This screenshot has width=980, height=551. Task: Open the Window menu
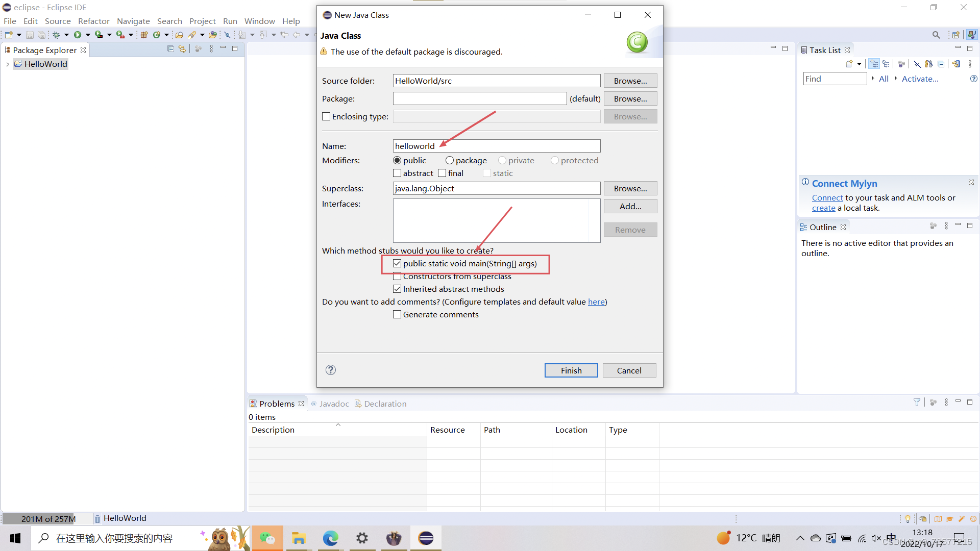tap(260, 21)
